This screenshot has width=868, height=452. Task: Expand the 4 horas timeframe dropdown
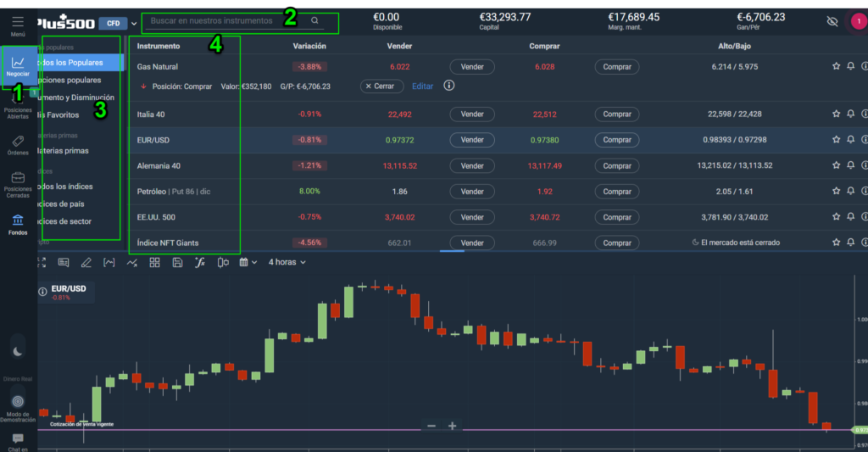click(287, 262)
